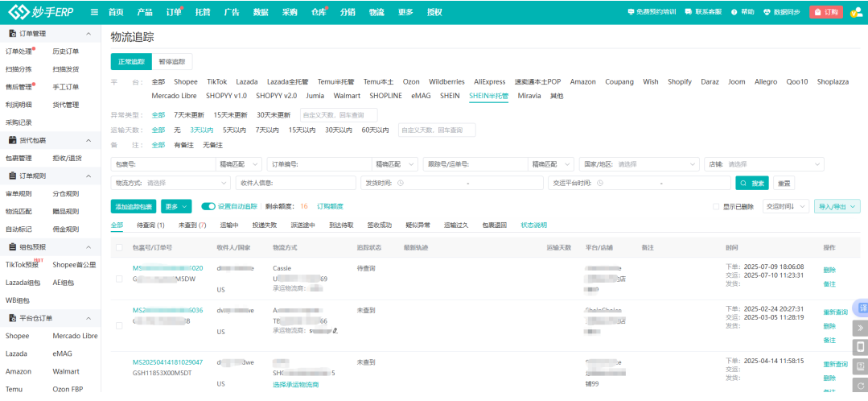Viewport: 868px width, 401px height.
Task: Click the 帮助 question mark icon
Action: 734,12
